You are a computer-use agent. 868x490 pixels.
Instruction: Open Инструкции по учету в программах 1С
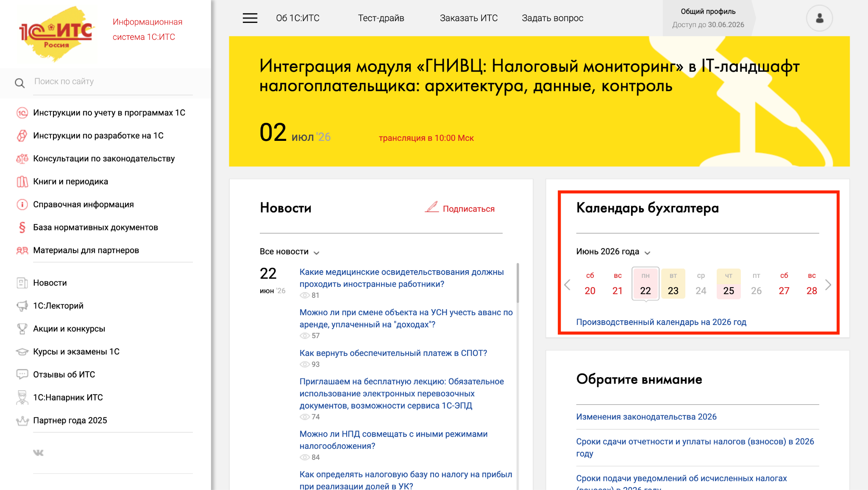(109, 113)
